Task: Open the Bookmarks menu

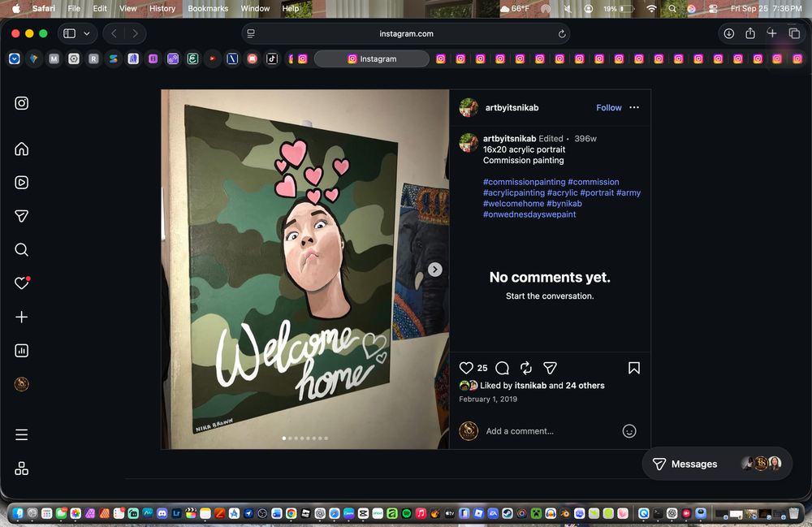Action: tap(208, 8)
